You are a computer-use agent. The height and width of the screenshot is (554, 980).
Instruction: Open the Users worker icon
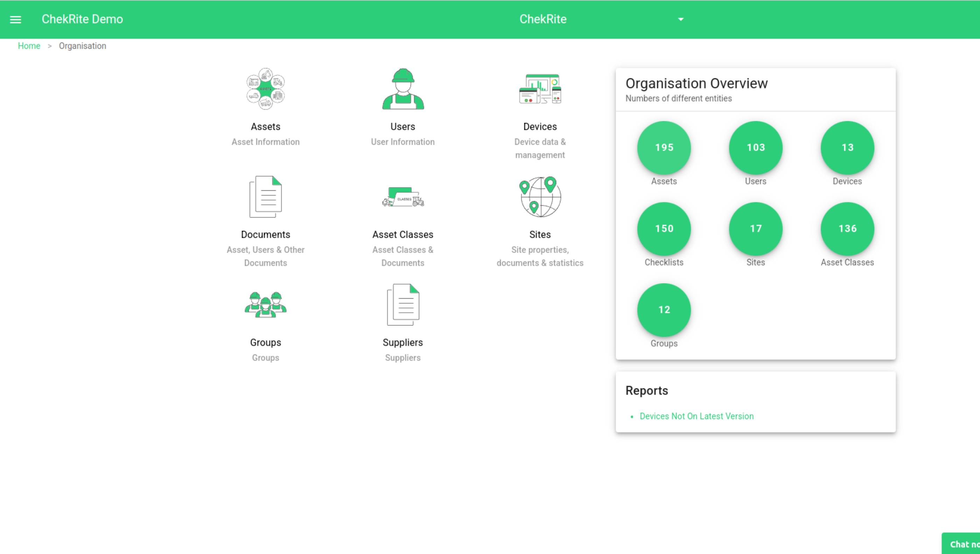pyautogui.click(x=403, y=89)
